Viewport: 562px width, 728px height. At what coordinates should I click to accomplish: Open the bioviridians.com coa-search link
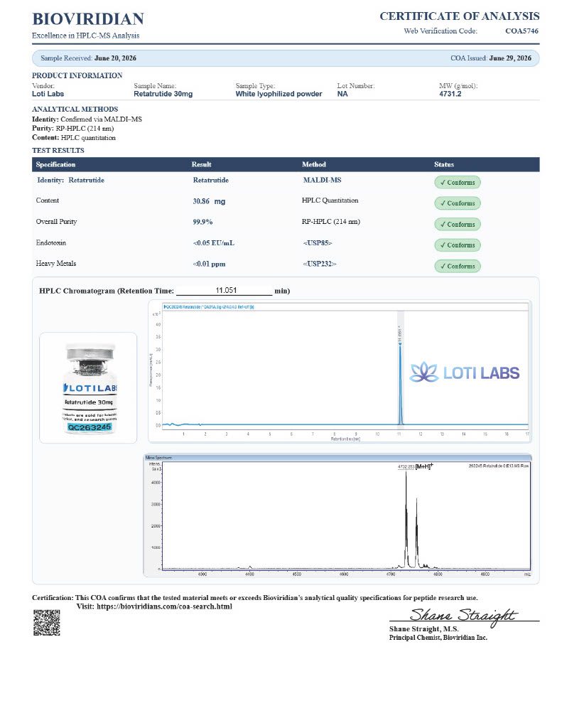click(x=164, y=606)
